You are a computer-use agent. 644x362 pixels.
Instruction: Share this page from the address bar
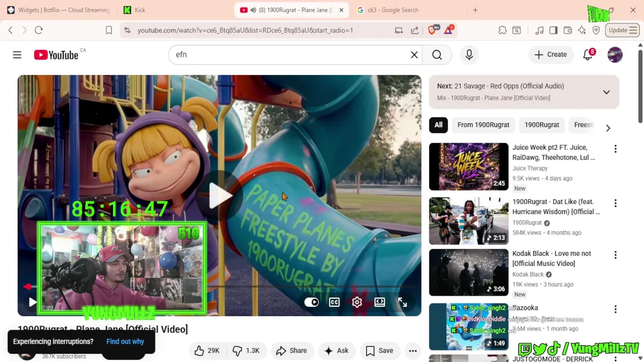point(415,30)
